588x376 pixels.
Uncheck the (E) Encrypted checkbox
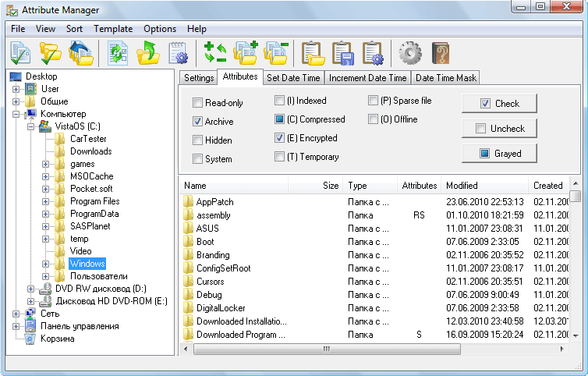click(280, 138)
